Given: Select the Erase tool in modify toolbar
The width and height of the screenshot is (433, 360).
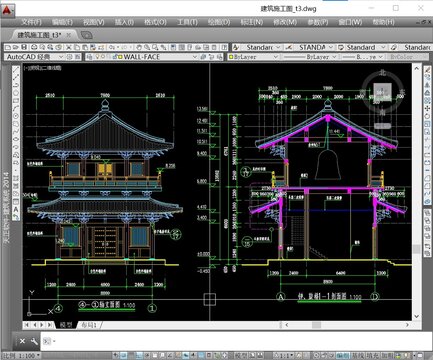Looking at the screenshot, I should [427, 70].
